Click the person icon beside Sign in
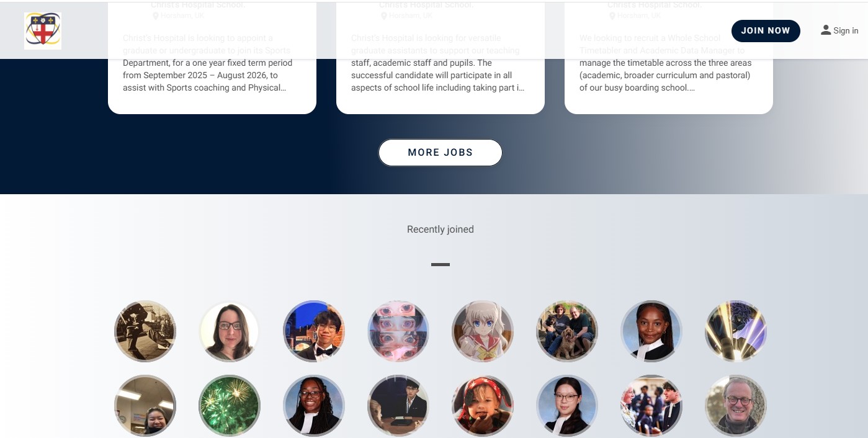Viewport: 868px width, 438px height. click(x=826, y=30)
